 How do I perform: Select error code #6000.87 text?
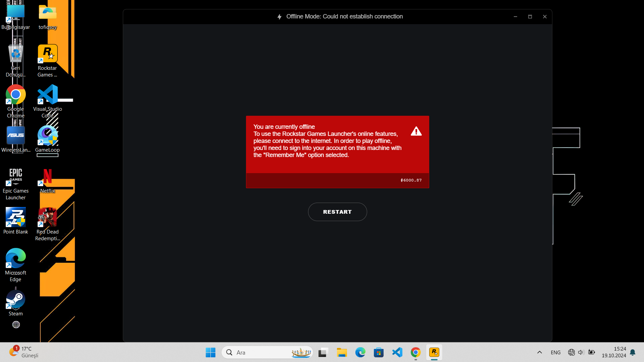click(x=411, y=180)
